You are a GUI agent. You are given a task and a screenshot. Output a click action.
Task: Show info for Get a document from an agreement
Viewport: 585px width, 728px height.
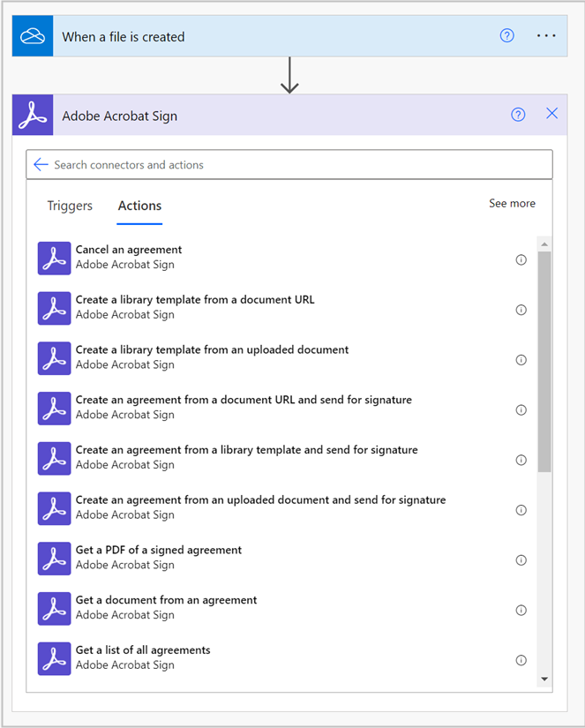521,611
